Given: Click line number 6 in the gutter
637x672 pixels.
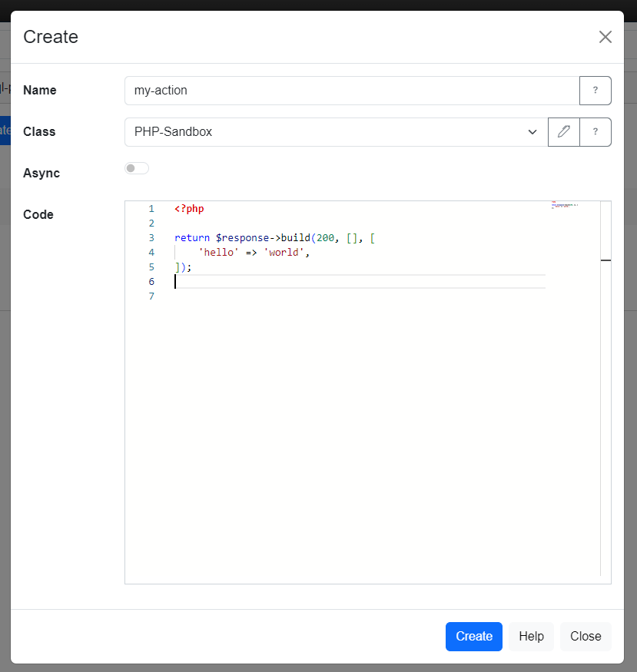Looking at the screenshot, I should [151, 281].
